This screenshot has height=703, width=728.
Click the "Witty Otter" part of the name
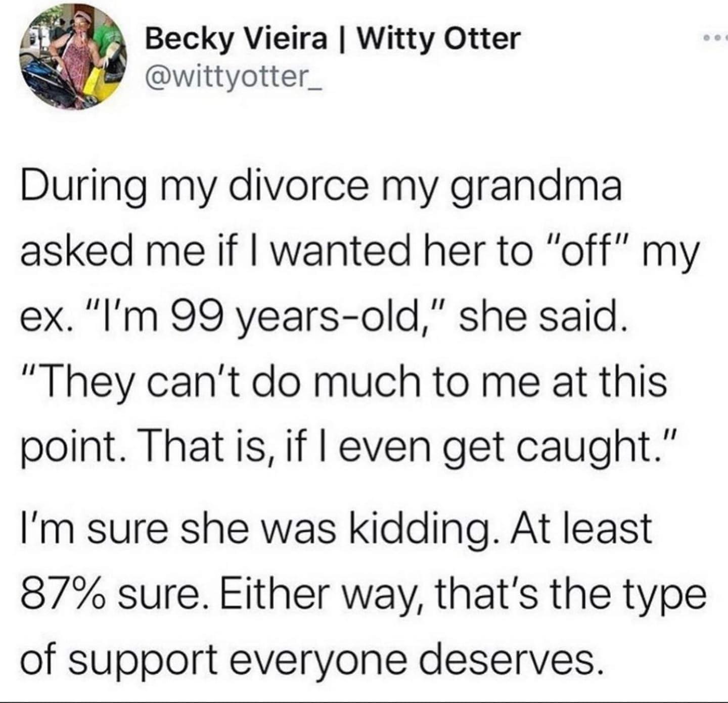pos(439,39)
